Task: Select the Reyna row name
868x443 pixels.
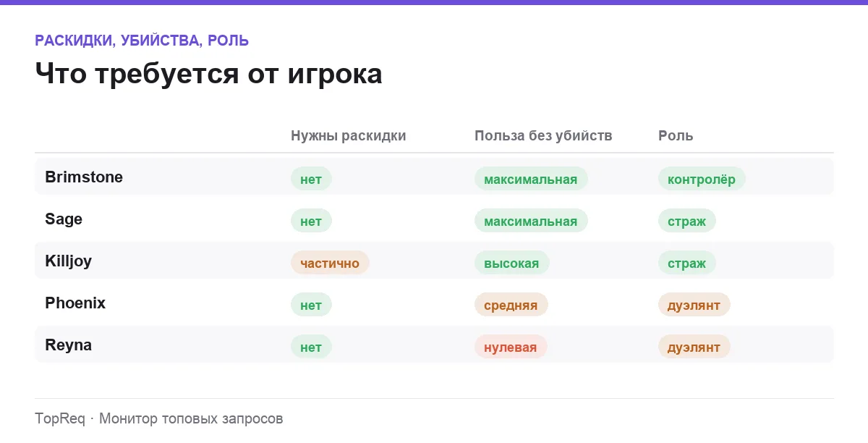Action: tap(68, 345)
